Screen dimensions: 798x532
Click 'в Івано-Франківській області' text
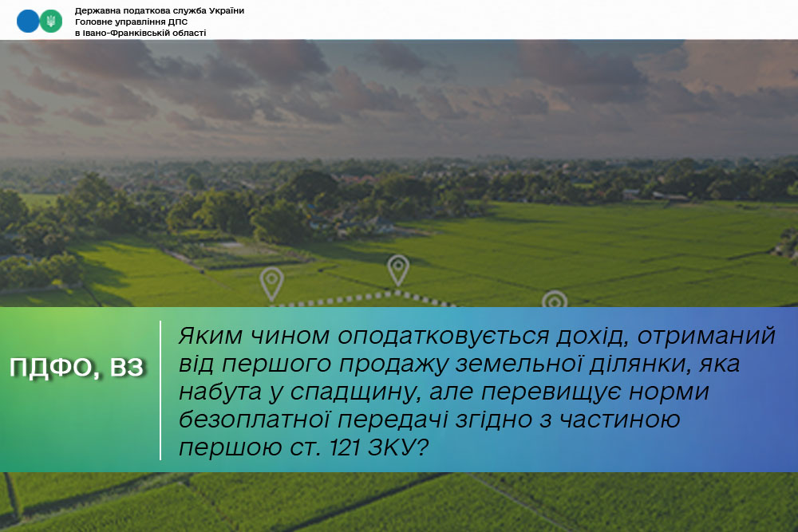click(x=140, y=33)
